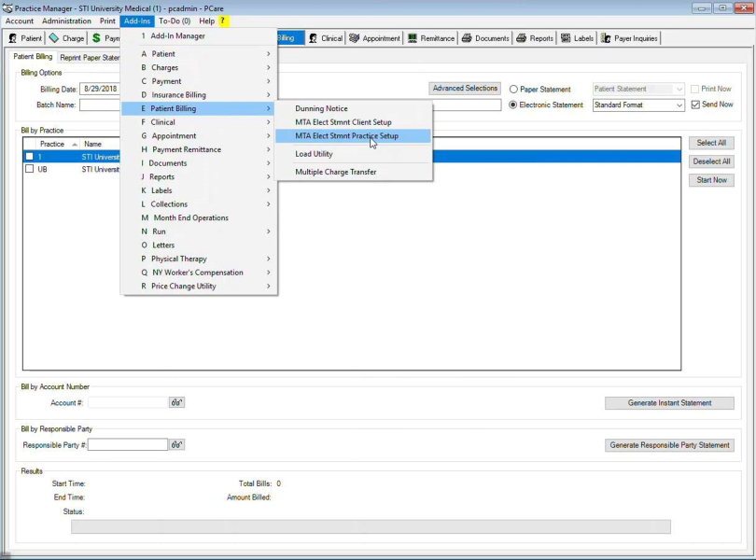This screenshot has height=560, width=756.
Task: Open the Appointment toolbar module
Action: 374,38
